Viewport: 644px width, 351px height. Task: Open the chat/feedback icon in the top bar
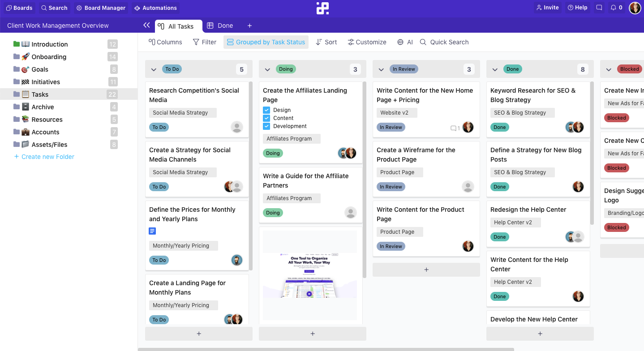[x=599, y=7]
